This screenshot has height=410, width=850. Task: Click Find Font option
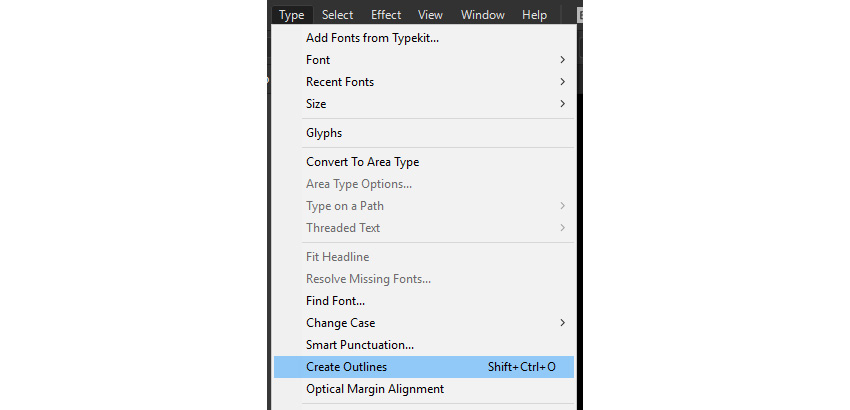pos(335,301)
